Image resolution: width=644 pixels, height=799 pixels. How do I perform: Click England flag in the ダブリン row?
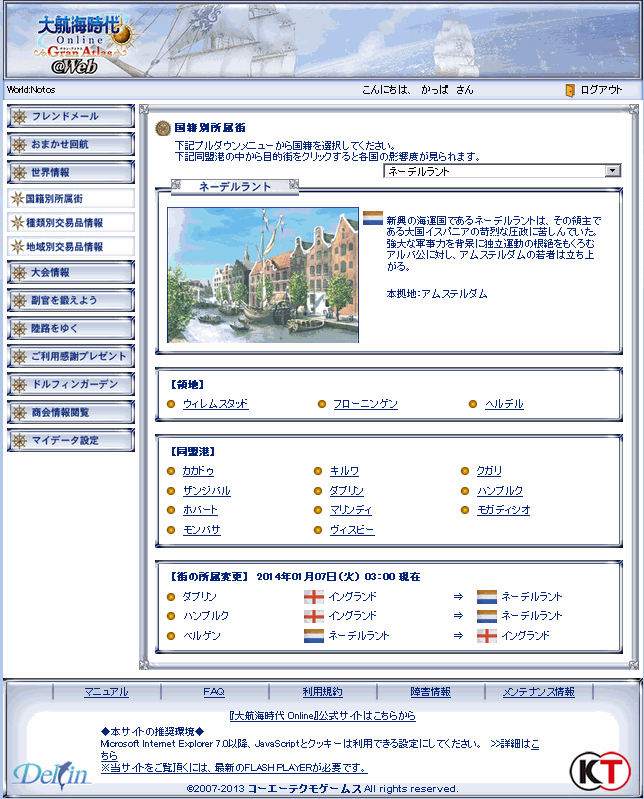(314, 597)
